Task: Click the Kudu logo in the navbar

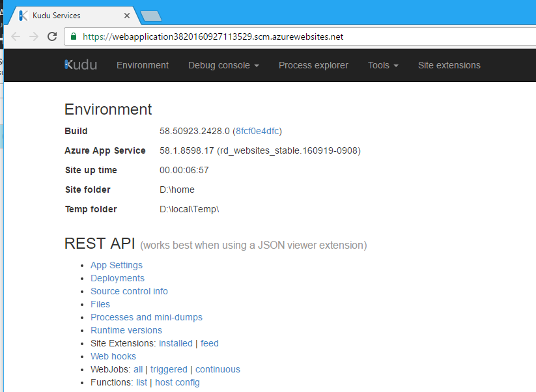Action: click(81, 65)
